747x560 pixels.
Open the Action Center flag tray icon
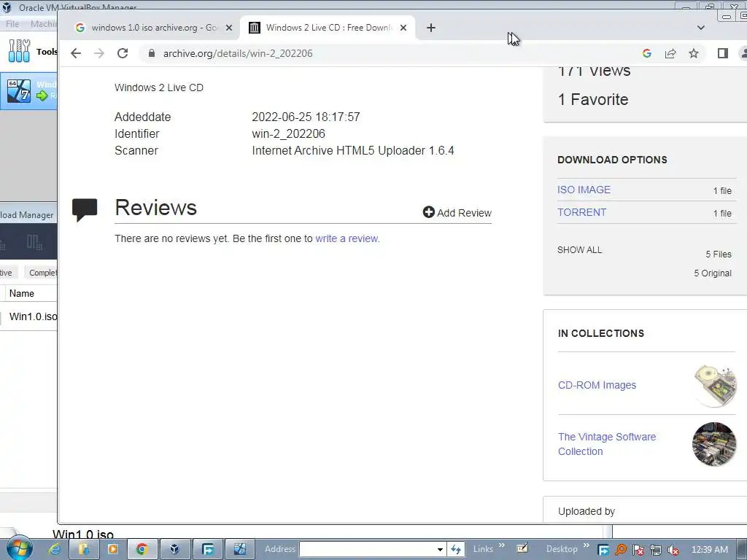tap(638, 550)
